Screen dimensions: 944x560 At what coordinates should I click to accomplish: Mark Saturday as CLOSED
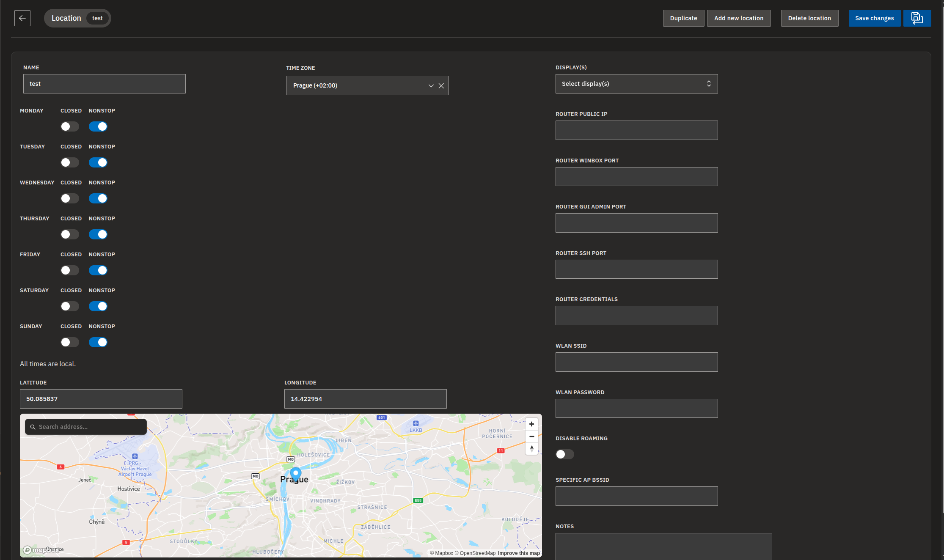[x=70, y=306]
